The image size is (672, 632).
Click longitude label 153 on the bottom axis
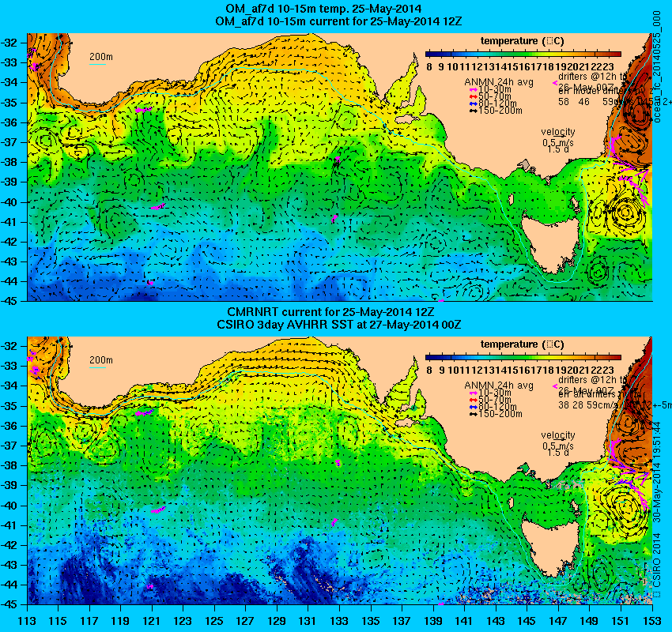coord(652,620)
